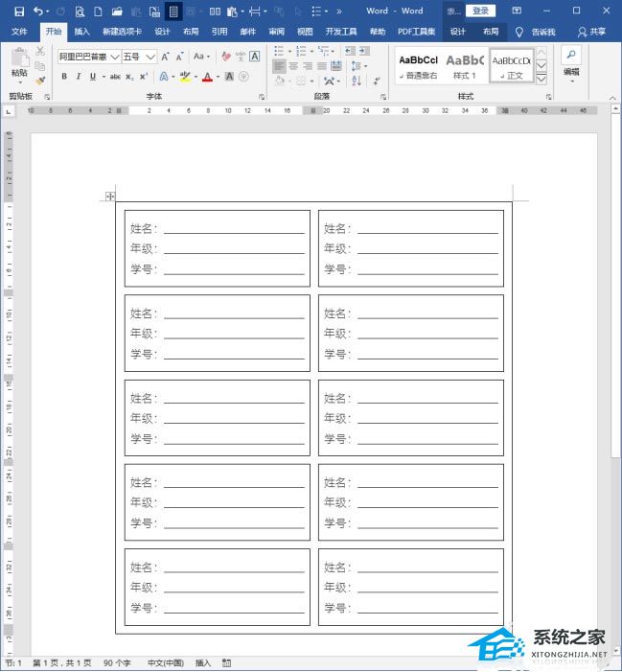Click the Undo arrow in quick access toolbar

(x=38, y=12)
